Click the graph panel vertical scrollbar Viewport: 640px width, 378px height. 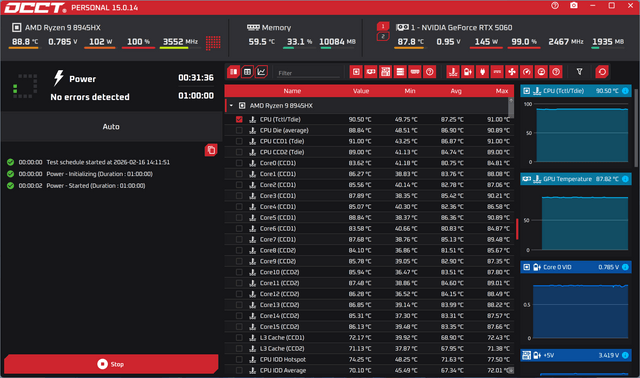[637, 128]
